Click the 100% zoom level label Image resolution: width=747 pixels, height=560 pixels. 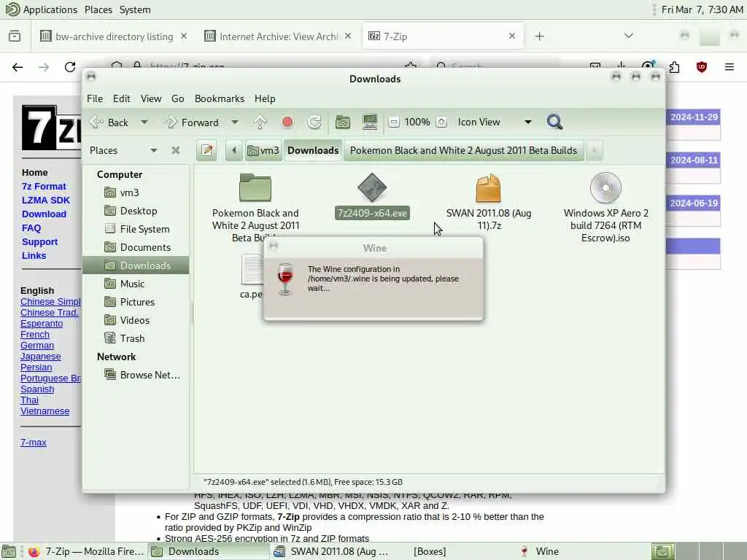tap(417, 122)
